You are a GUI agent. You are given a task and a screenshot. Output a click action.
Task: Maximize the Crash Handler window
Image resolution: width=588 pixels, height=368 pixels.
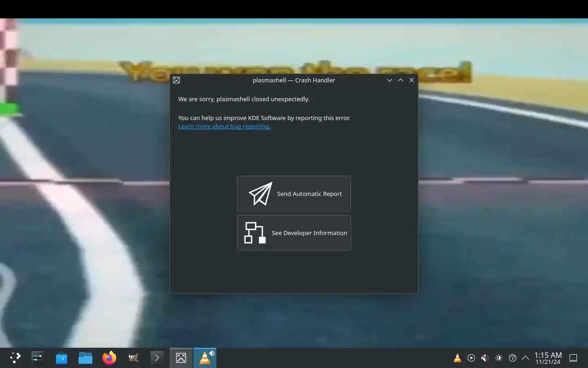pyautogui.click(x=401, y=80)
